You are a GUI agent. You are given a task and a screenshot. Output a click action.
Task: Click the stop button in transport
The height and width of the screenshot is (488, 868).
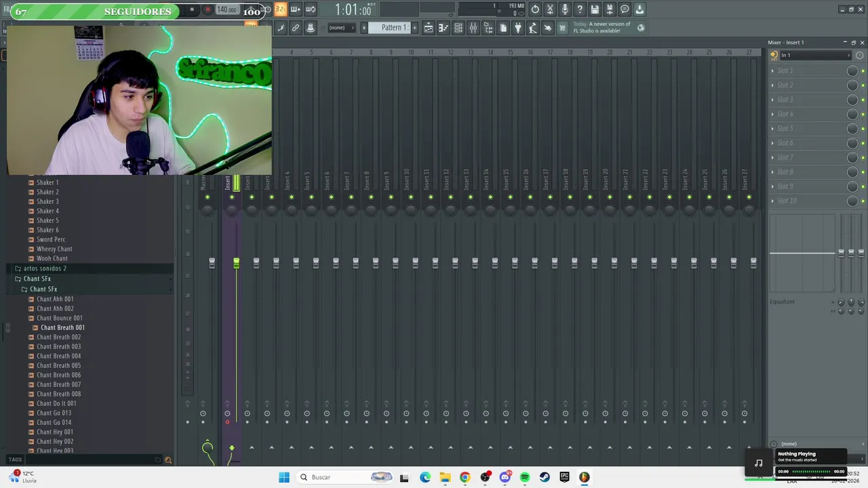tap(192, 9)
